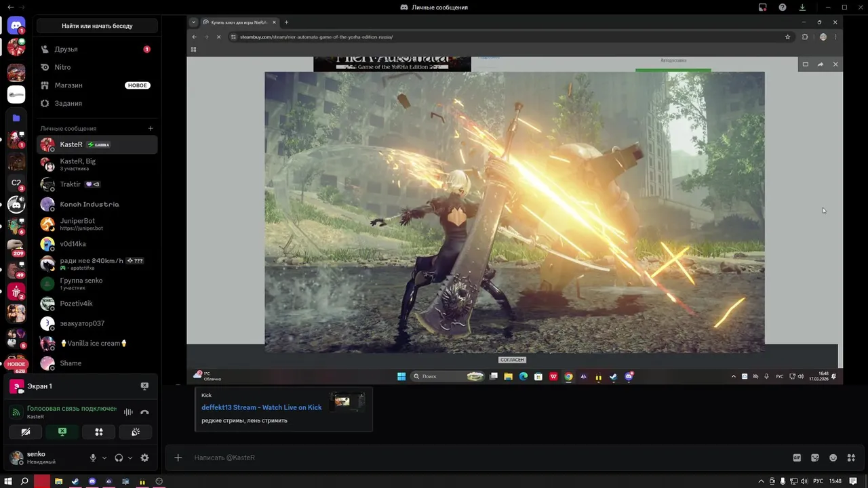Screen dimensions: 868x488
Task: Click Найти или начать беседу search field
Action: point(97,26)
